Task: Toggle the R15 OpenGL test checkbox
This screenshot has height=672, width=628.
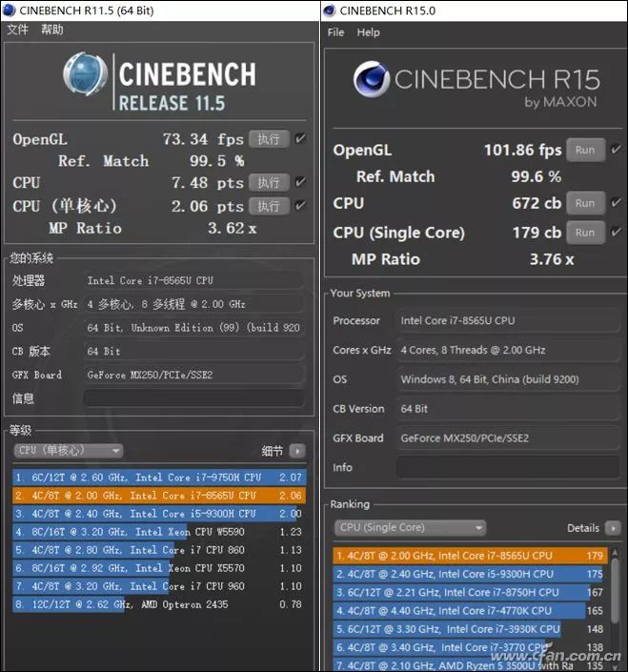Action: 616,150
